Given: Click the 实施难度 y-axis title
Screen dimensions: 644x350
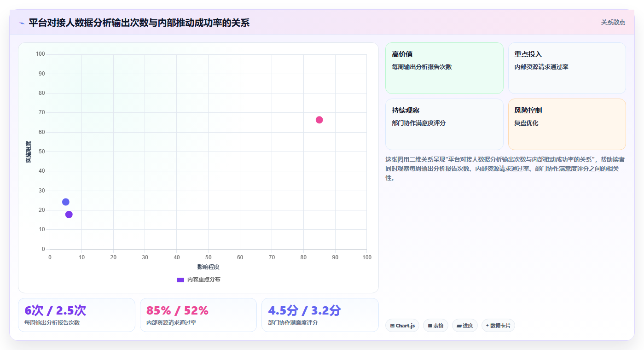Looking at the screenshot, I should pos(29,152).
